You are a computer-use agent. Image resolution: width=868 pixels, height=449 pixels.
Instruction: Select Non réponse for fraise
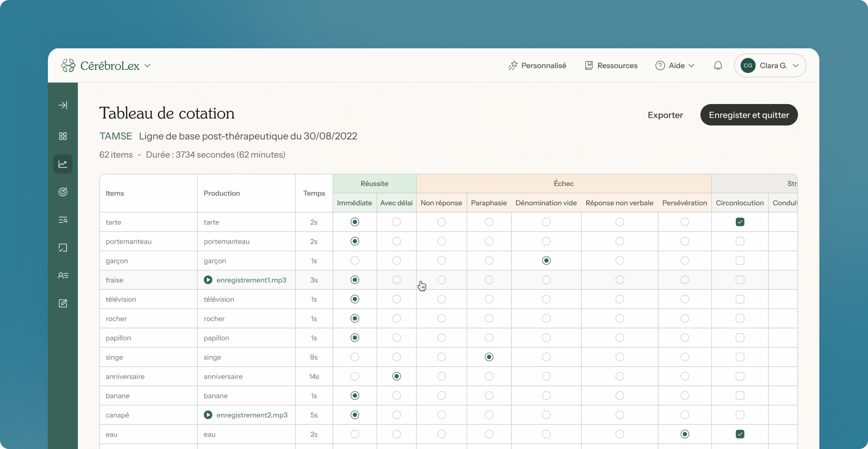441,280
